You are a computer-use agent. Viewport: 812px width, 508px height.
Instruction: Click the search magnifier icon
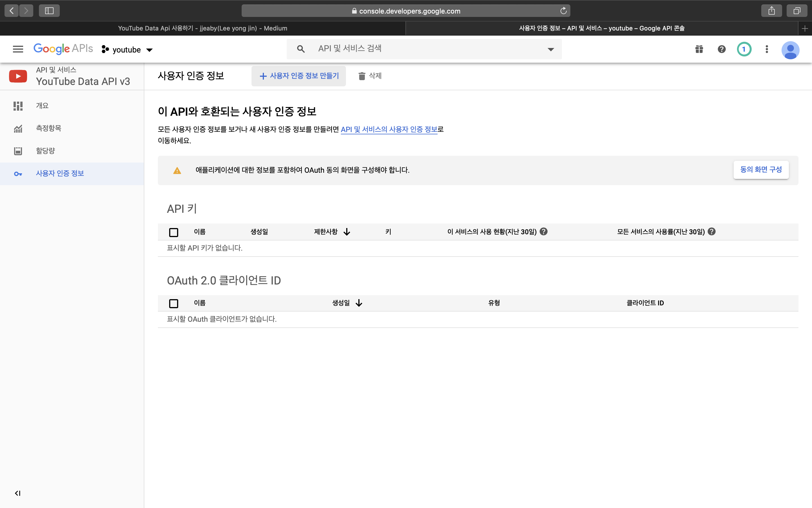(301, 49)
